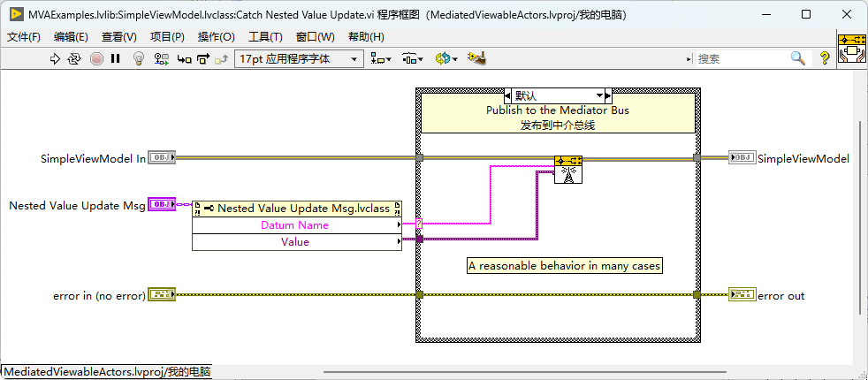The image size is (868, 380).
Task: Click the 'error in (no error)' label
Action: click(x=99, y=296)
